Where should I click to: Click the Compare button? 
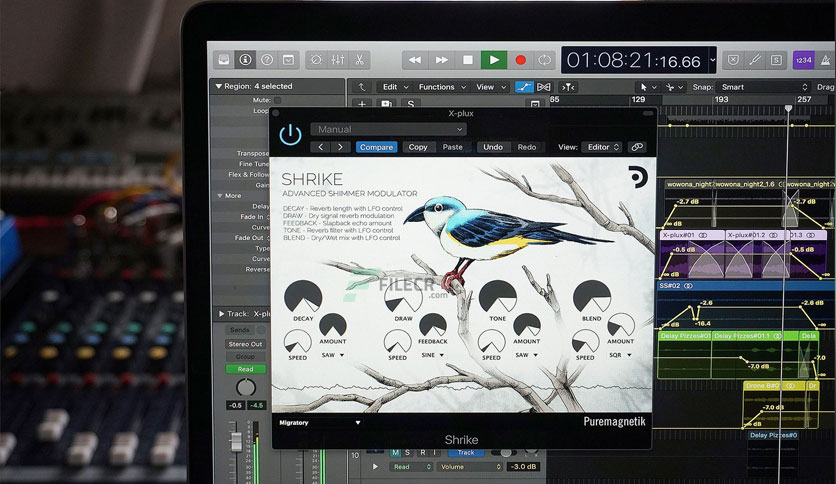click(x=376, y=147)
